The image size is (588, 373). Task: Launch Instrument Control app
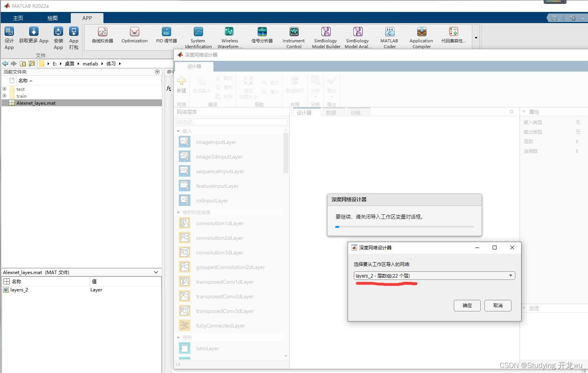[x=294, y=38]
